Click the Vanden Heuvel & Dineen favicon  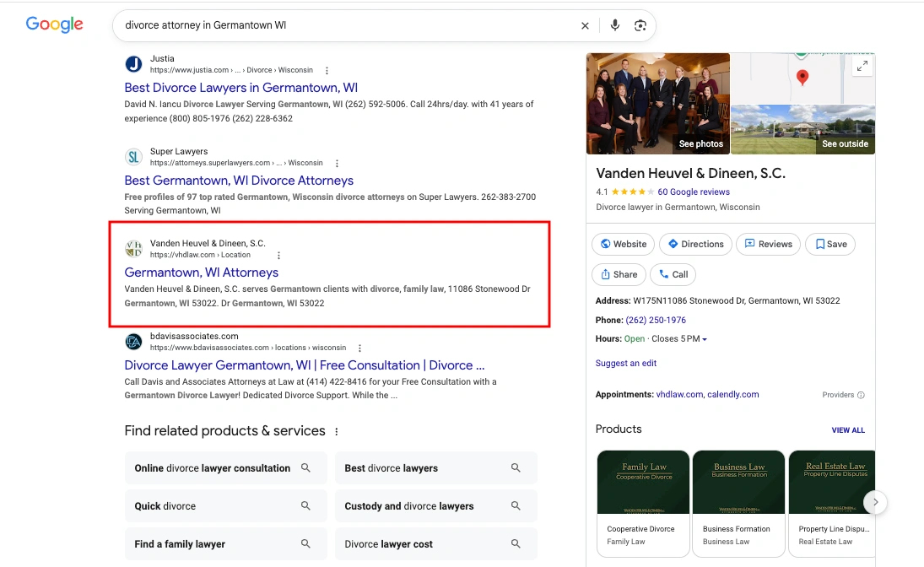click(134, 249)
